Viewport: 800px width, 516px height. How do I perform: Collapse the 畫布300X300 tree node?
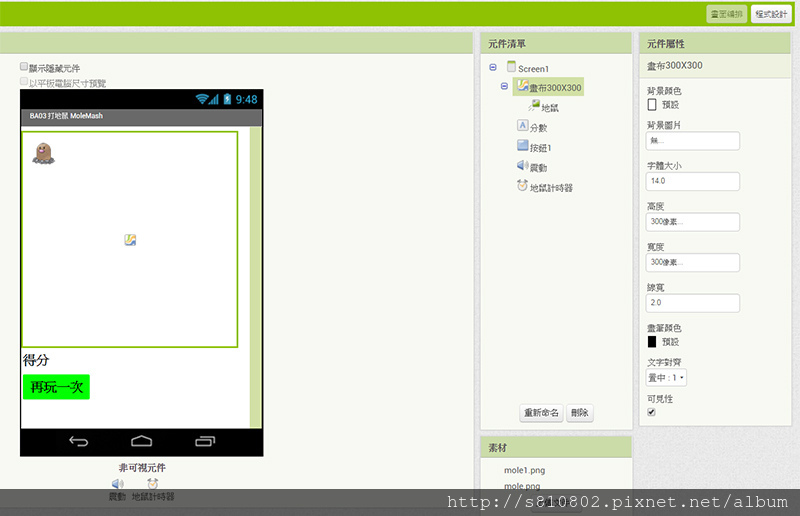point(504,86)
